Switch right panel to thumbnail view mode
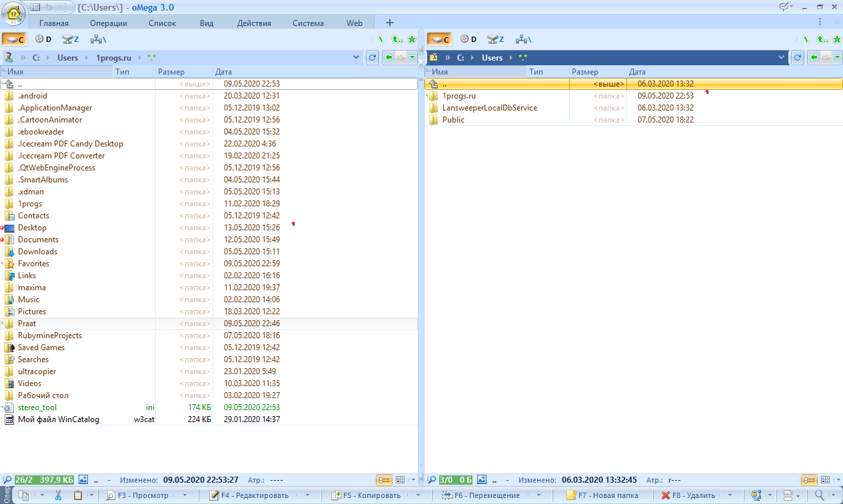Image resolution: width=843 pixels, height=504 pixels. pos(825,479)
